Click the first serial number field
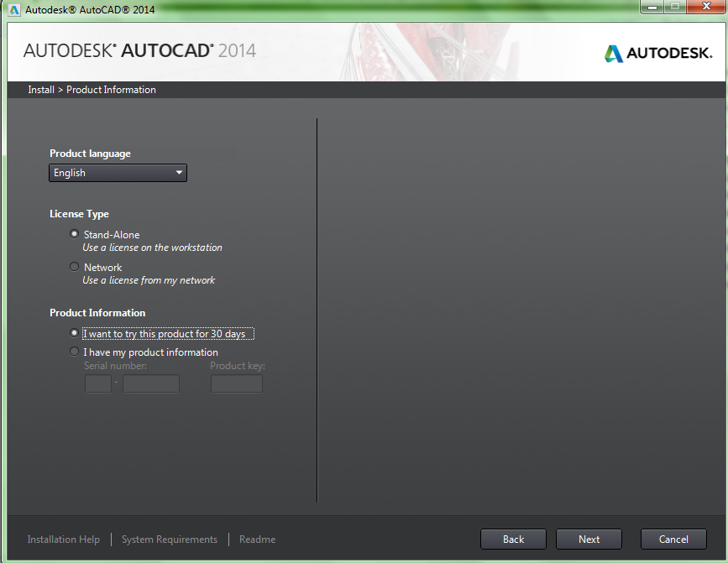The width and height of the screenshot is (728, 563). click(98, 383)
